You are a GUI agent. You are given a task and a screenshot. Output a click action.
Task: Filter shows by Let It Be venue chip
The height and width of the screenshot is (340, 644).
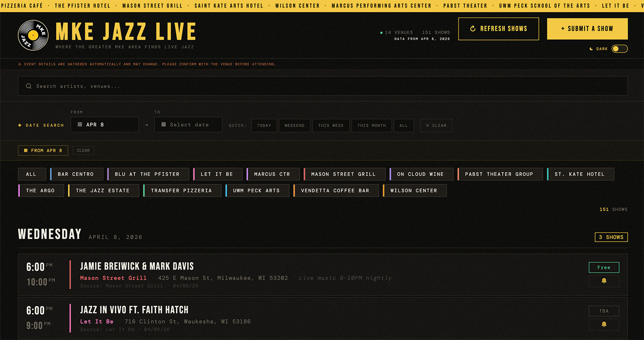218,174
